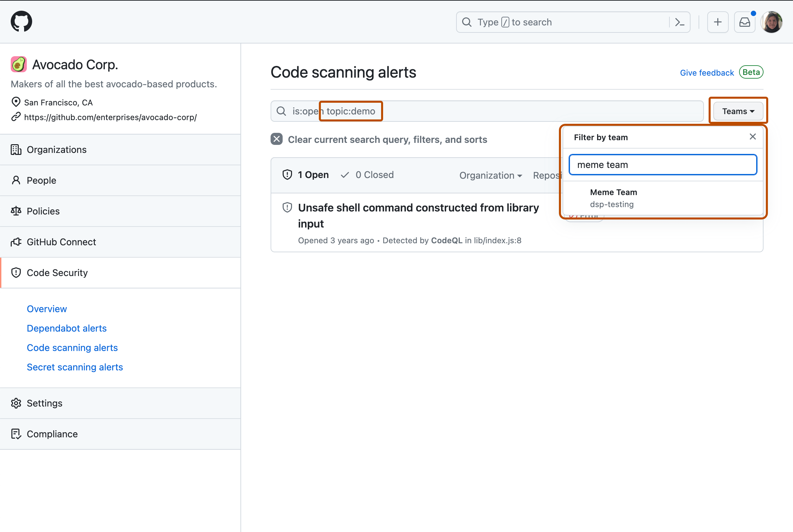This screenshot has height=532, width=793.
Task: Focus the alerts filter field 'is:open topic:demo'
Action: tap(487, 111)
